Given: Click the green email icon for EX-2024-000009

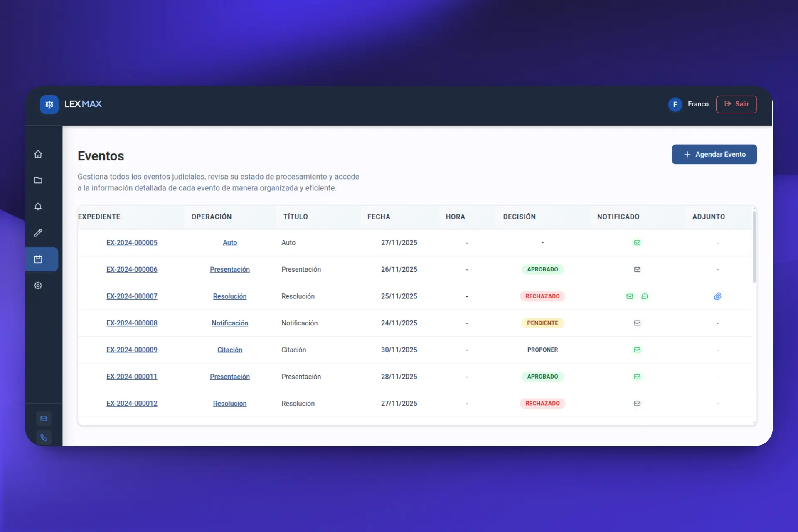Looking at the screenshot, I should point(637,350).
